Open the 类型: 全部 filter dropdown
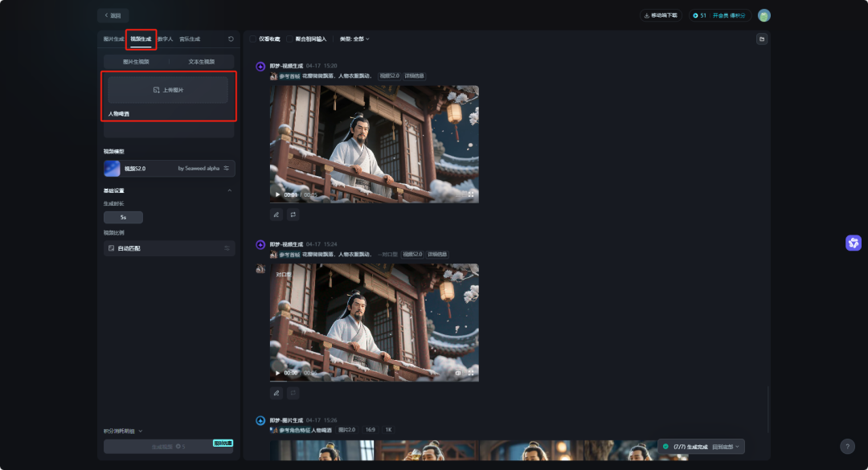The height and width of the screenshot is (470, 868). click(354, 39)
